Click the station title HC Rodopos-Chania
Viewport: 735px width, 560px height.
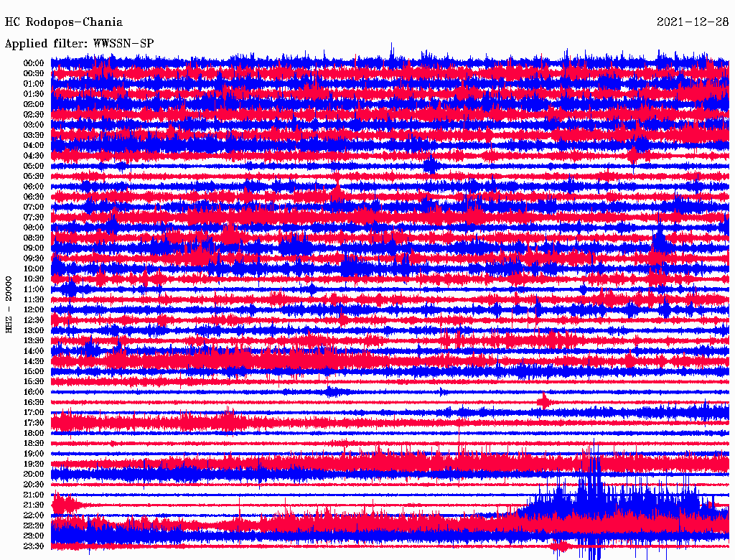[x=64, y=22]
